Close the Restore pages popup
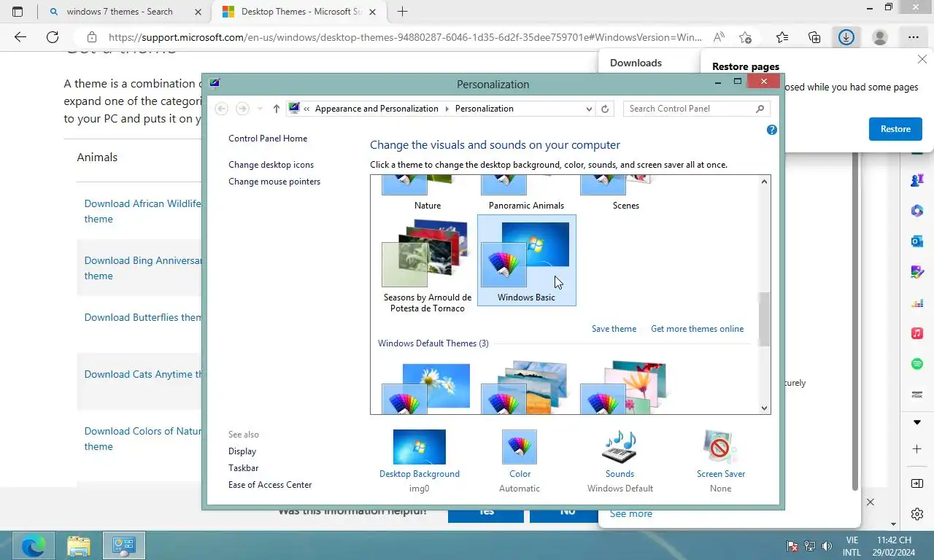The width and height of the screenshot is (934, 560). click(x=922, y=60)
